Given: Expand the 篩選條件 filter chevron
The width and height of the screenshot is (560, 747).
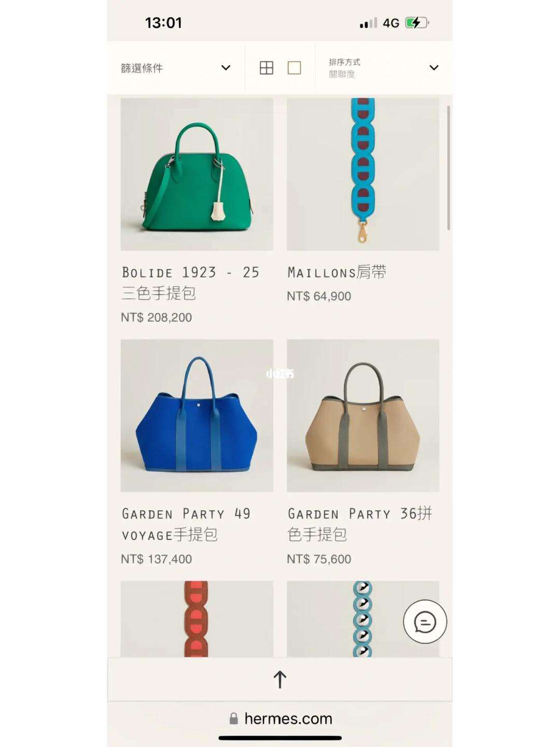Looking at the screenshot, I should [226, 68].
